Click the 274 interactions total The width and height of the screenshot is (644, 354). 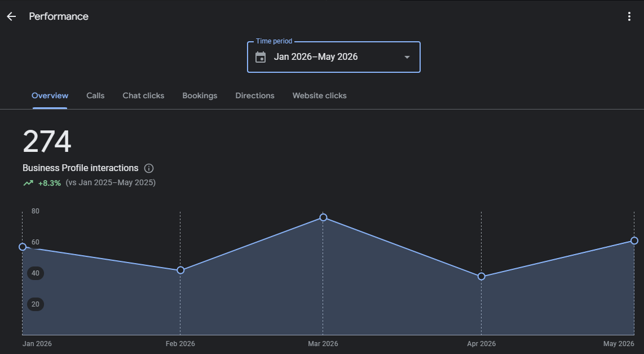pos(47,142)
